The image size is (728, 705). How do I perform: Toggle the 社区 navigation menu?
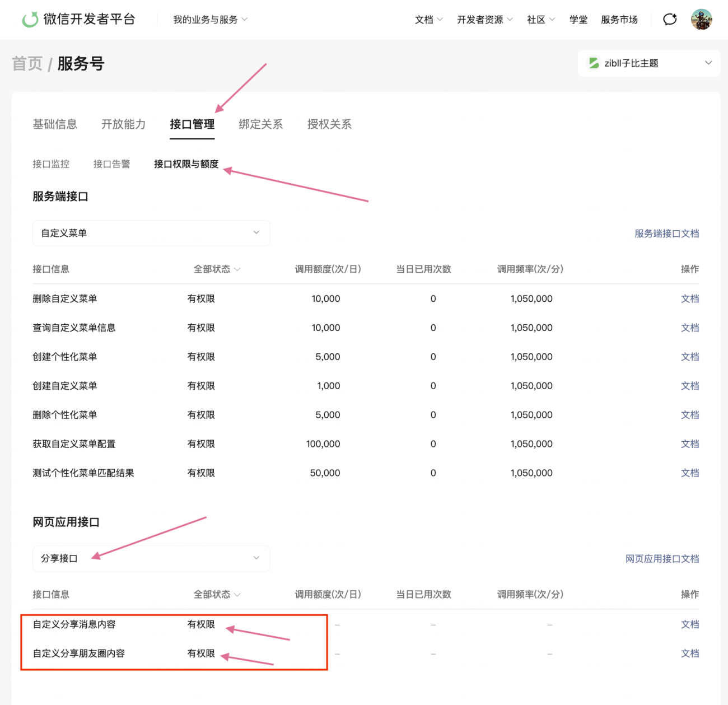[540, 19]
